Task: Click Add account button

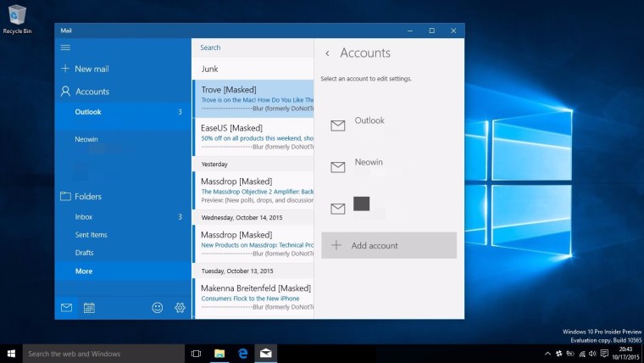Action: [389, 245]
